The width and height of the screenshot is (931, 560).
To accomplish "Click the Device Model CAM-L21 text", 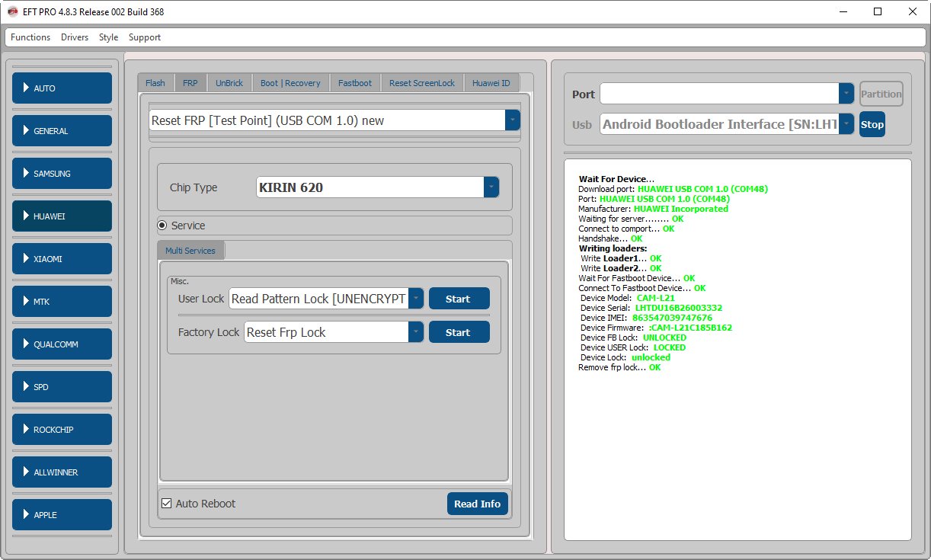I will click(656, 298).
